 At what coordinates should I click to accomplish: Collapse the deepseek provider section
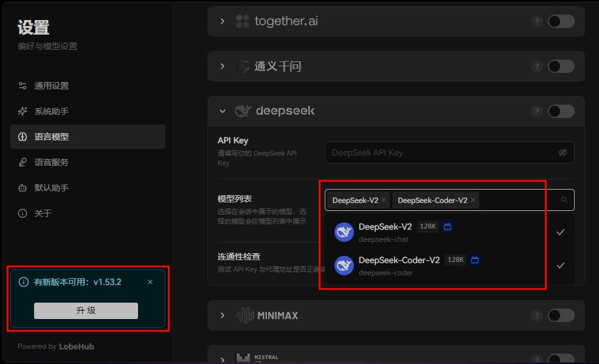223,111
